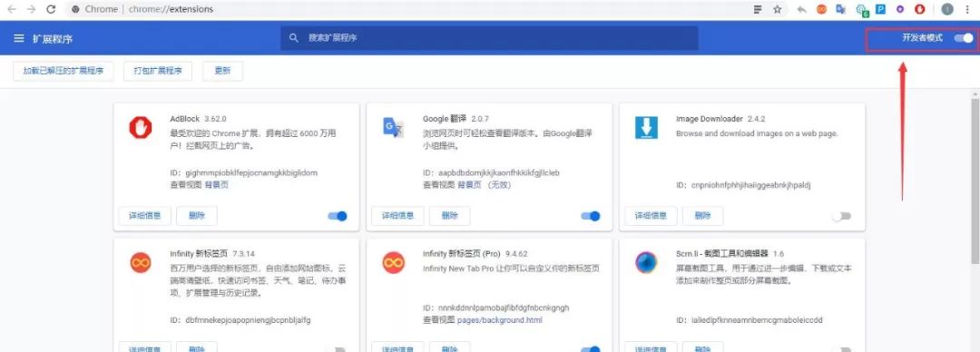Click 删除 on the AdBlock card

(x=196, y=216)
